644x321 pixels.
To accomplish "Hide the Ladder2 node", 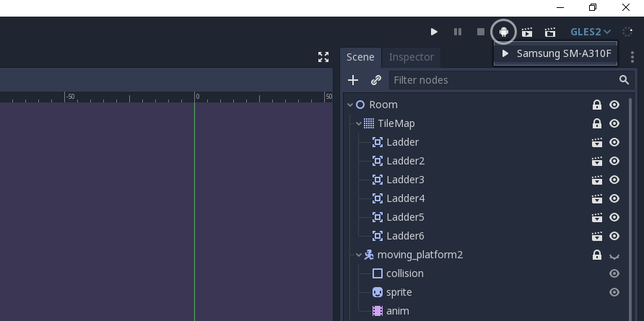I will click(x=614, y=161).
